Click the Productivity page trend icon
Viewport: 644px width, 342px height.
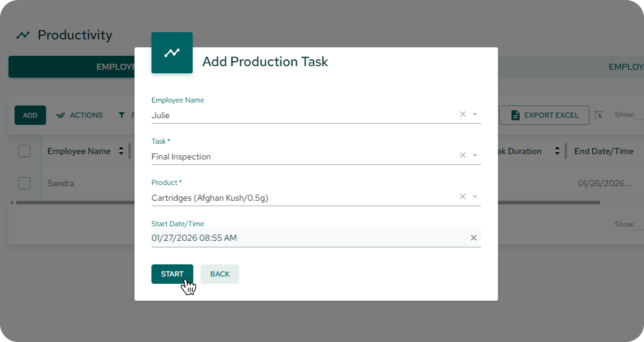coord(23,35)
